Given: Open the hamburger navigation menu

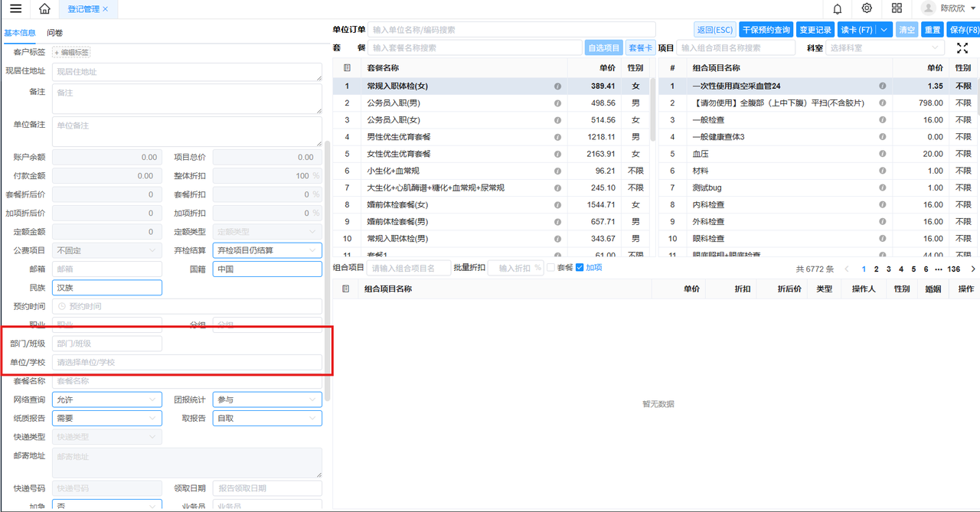Looking at the screenshot, I should [15, 9].
